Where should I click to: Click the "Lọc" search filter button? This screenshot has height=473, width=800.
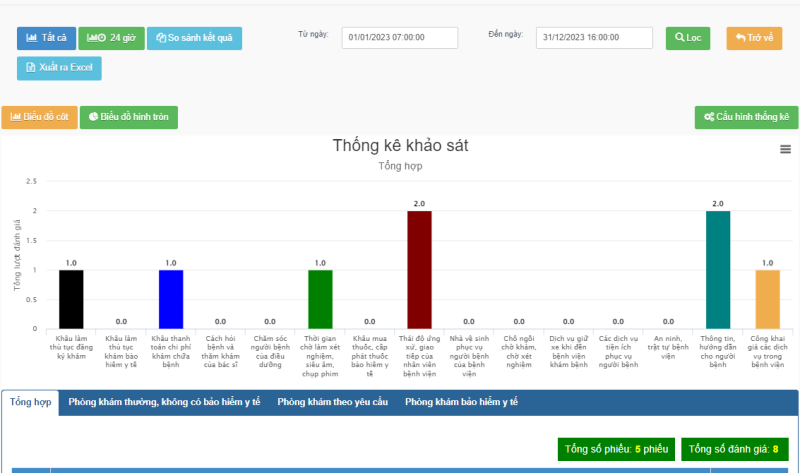688,38
